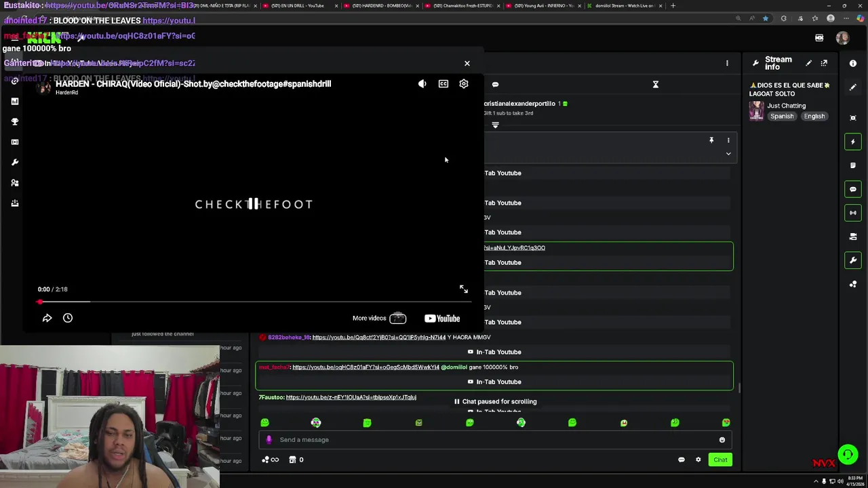Open the video title HARDEN - CHIRAQ link
868x488 pixels.
(193, 84)
